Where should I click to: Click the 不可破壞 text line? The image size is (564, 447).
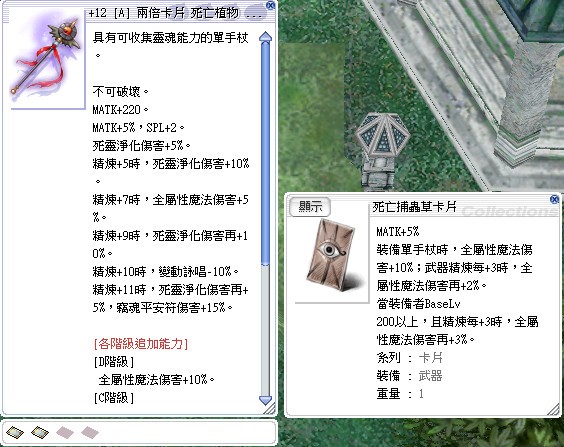click(120, 92)
